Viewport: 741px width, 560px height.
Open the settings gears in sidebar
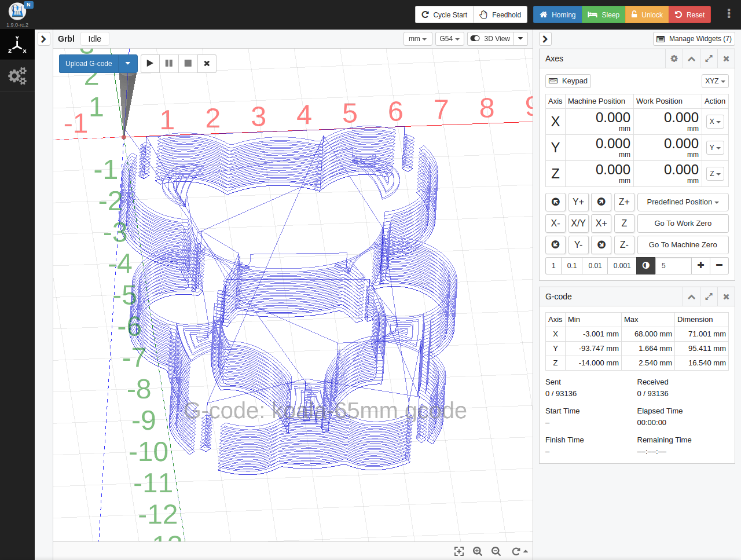(x=17, y=76)
